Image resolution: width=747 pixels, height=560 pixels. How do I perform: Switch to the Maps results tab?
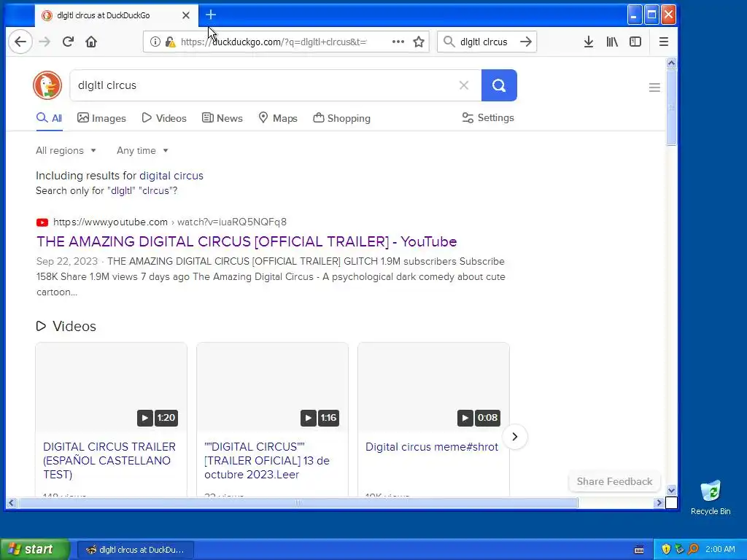(278, 118)
